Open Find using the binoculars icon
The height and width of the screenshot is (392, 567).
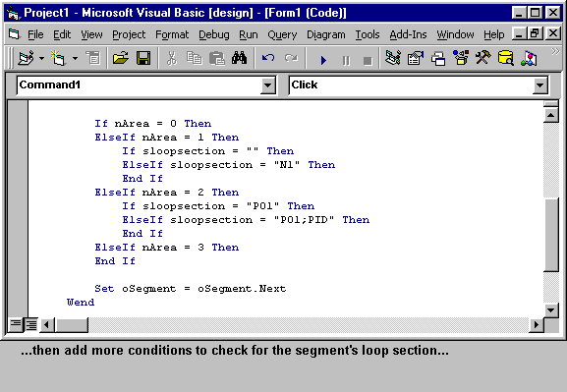coord(239,58)
